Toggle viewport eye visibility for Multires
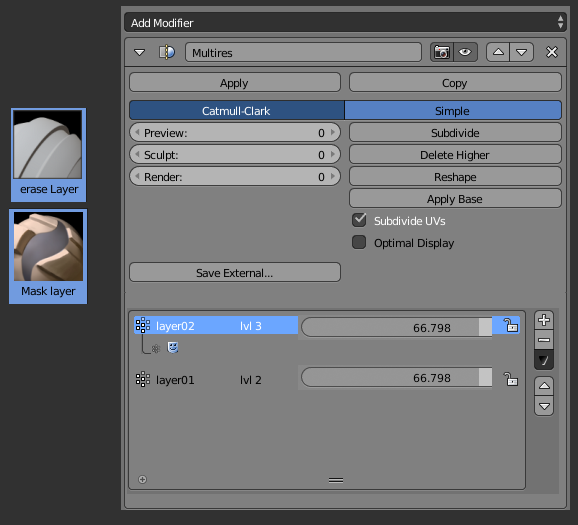578x525 pixels. point(466,52)
